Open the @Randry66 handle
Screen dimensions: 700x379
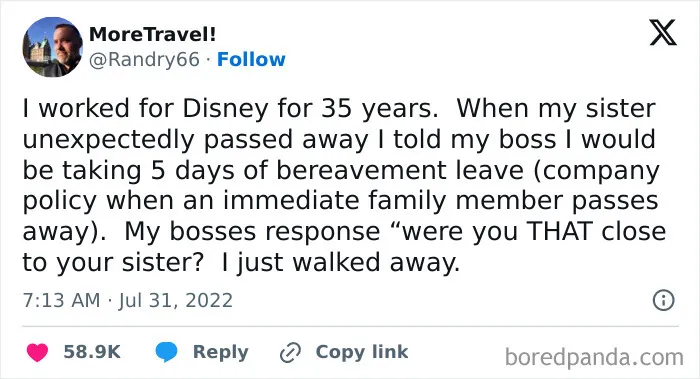pyautogui.click(x=144, y=60)
